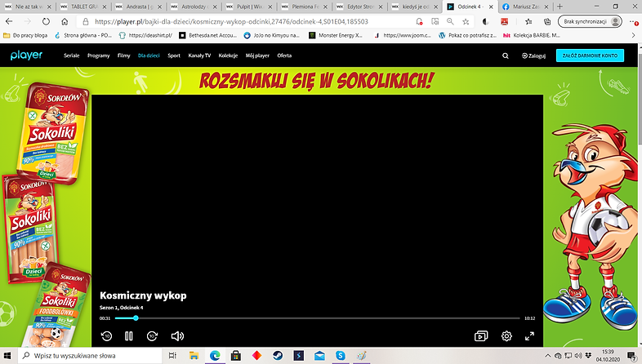Open favorites list icon
This screenshot has width=642, height=364.
coord(528,22)
